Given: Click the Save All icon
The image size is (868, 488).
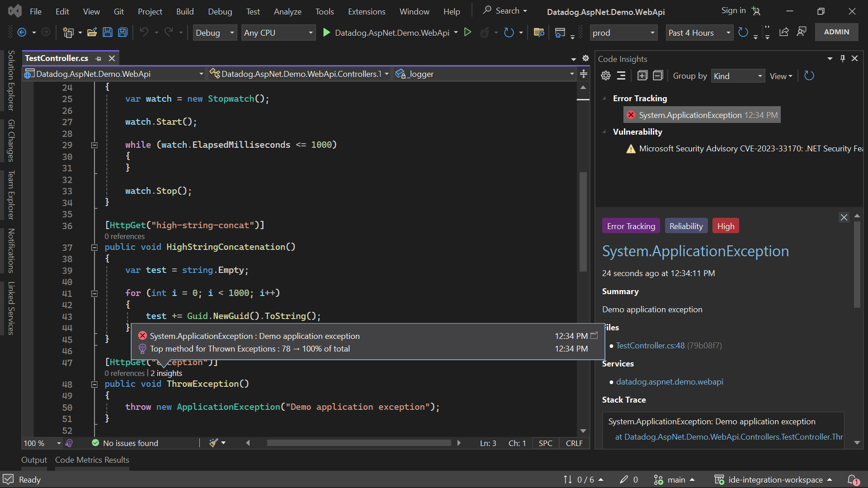Looking at the screenshot, I should tap(123, 32).
